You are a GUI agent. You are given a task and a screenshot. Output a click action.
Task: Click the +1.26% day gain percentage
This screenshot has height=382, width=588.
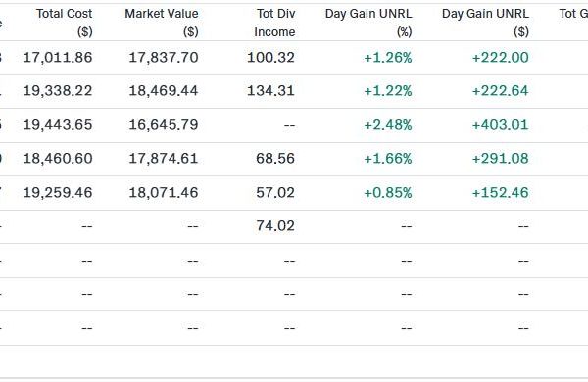pyautogui.click(x=388, y=58)
